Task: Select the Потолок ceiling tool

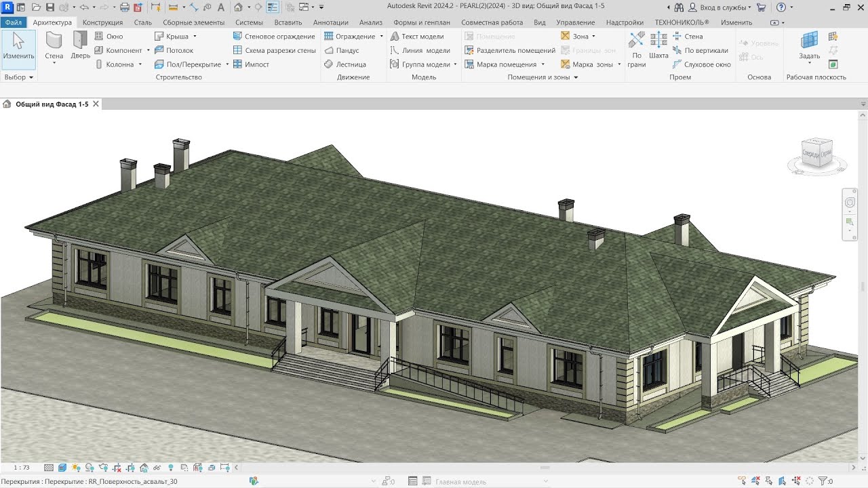Action: coord(174,50)
